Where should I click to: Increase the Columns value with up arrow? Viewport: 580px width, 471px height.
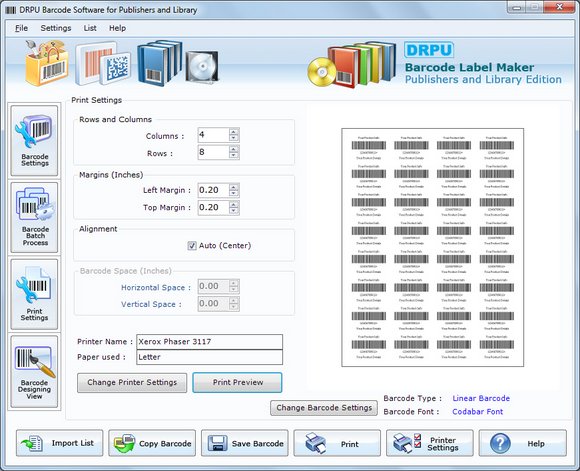pyautogui.click(x=233, y=131)
